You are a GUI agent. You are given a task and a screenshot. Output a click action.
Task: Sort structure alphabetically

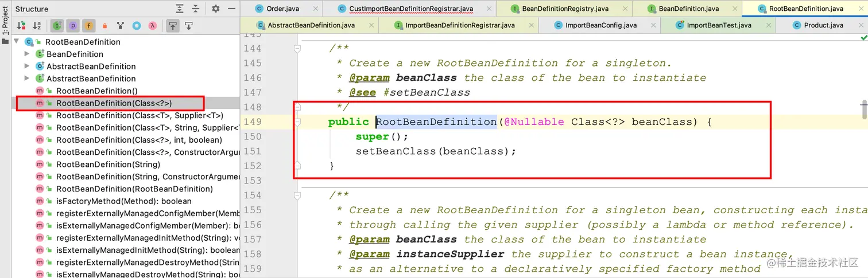click(37, 26)
